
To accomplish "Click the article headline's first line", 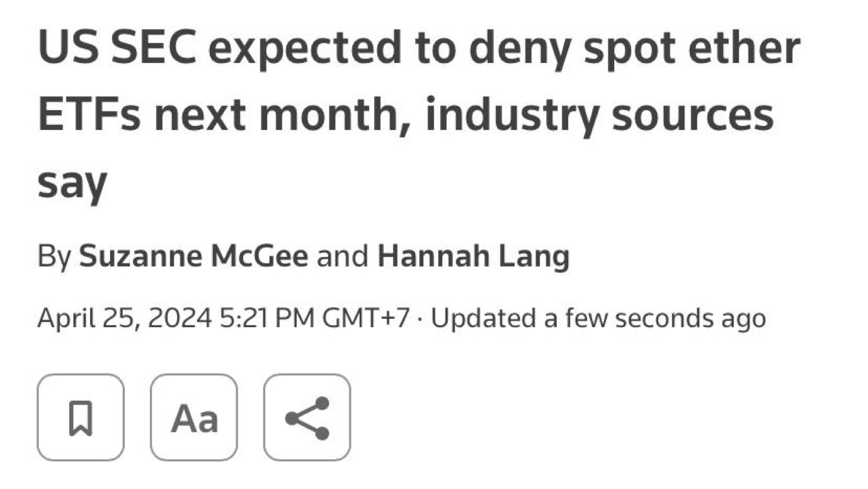I will [x=418, y=49].
